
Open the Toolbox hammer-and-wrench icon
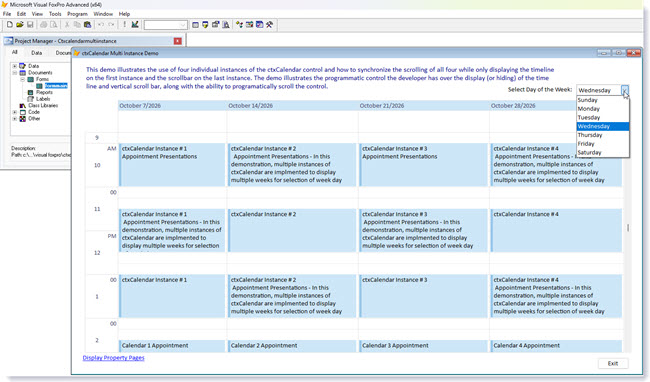coord(269,25)
